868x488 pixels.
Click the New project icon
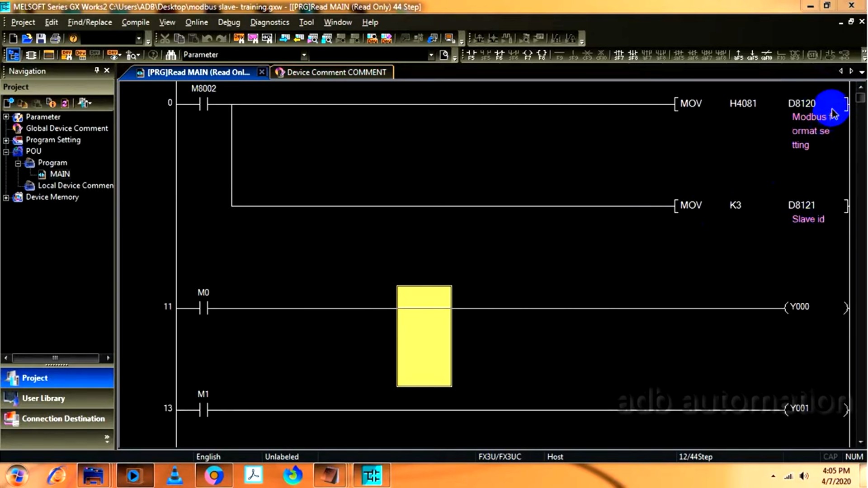(13, 39)
